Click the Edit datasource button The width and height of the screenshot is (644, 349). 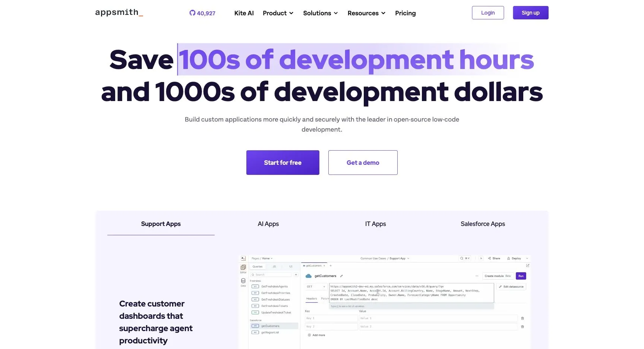[x=511, y=287]
